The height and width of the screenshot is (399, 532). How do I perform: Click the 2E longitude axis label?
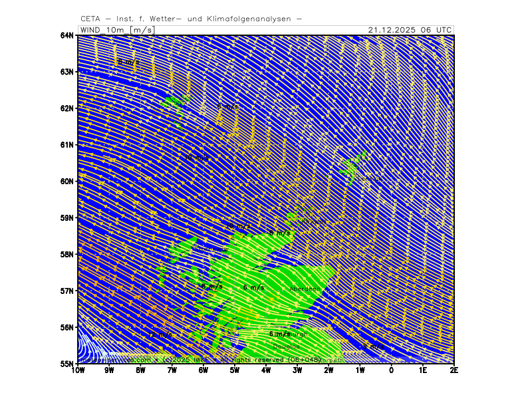[x=454, y=370]
